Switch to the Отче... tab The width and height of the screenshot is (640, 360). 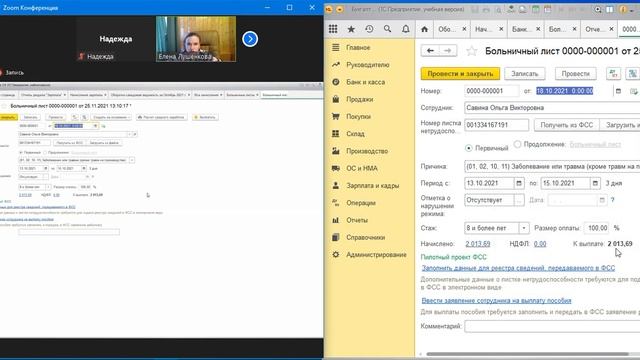point(593,29)
